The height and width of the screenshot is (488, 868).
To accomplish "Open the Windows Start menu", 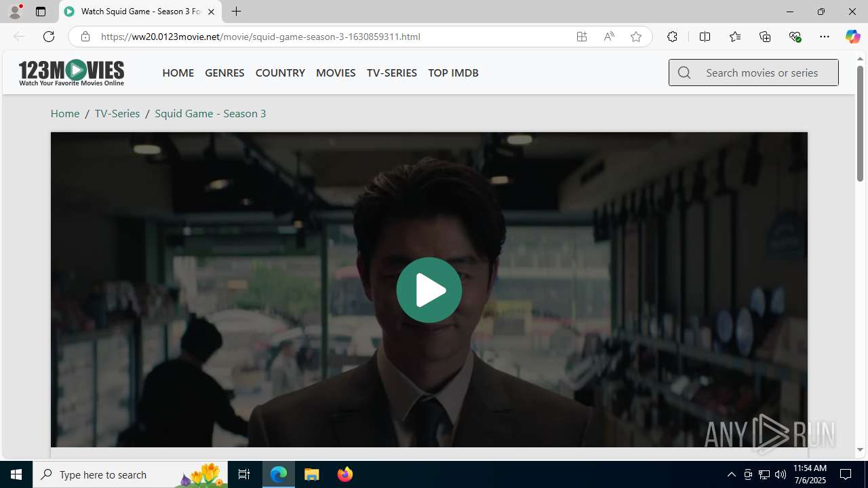I will click(x=16, y=474).
